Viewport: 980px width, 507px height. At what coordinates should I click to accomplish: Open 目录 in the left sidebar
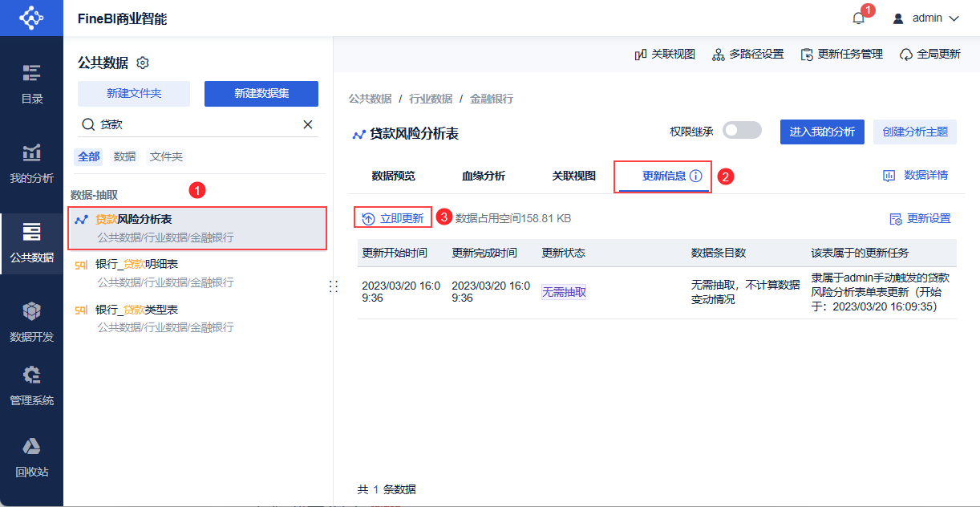click(32, 84)
